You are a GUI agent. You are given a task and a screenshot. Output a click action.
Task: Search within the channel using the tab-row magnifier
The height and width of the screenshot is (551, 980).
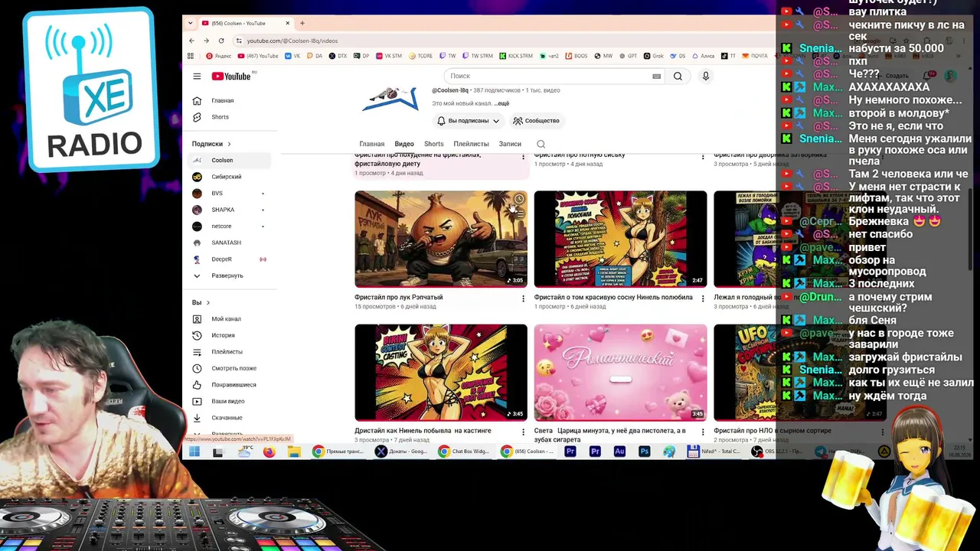[541, 144]
